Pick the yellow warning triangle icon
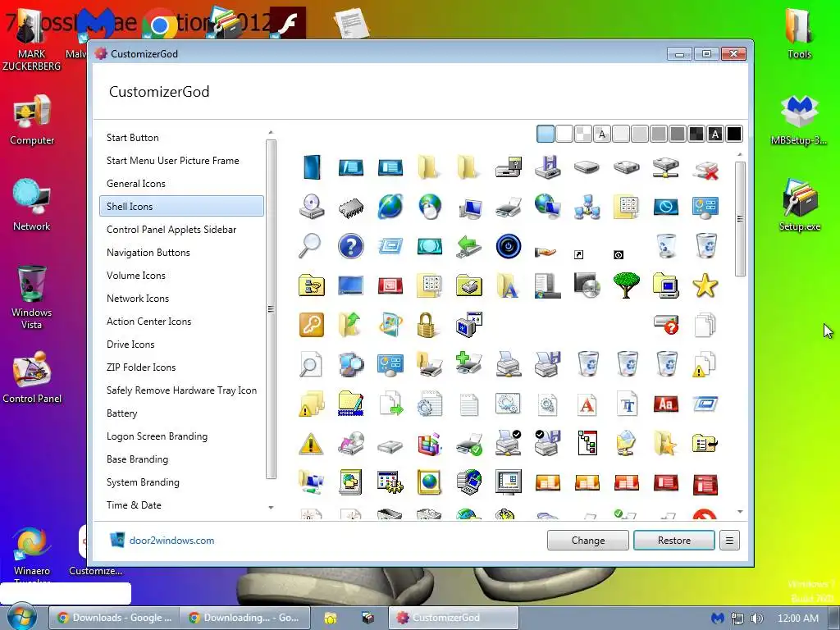Screen dimensions: 840x630 (311, 444)
